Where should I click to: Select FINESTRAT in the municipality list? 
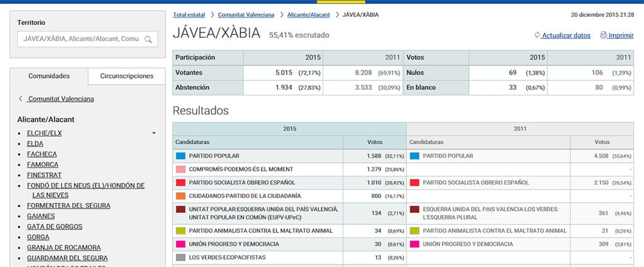[45, 175]
